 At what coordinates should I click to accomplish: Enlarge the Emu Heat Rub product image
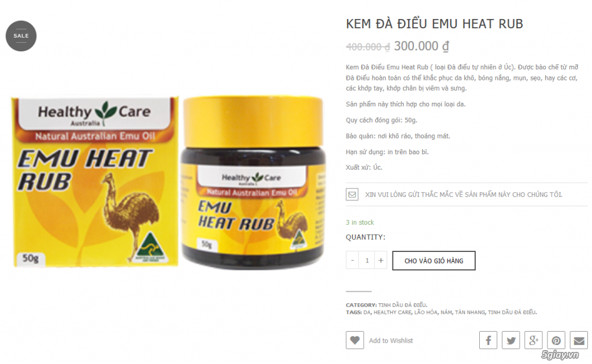click(168, 182)
